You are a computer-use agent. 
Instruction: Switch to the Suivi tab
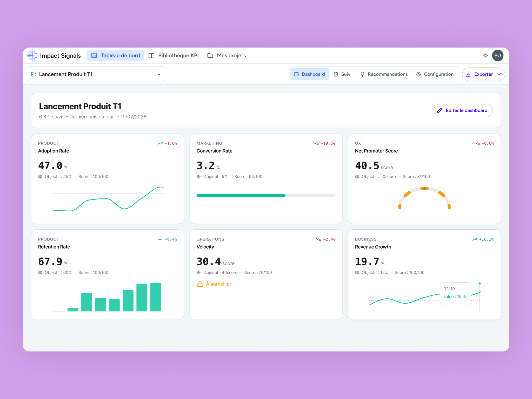pos(343,74)
